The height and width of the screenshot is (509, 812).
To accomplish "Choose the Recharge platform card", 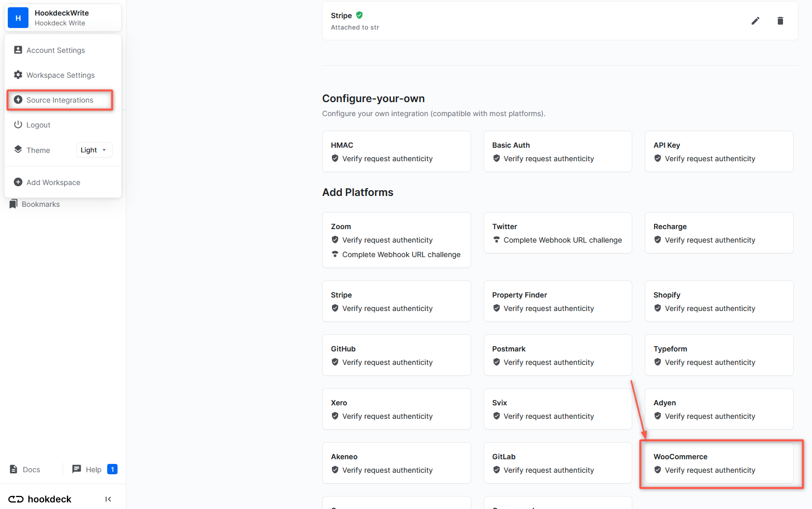I will [x=719, y=233].
